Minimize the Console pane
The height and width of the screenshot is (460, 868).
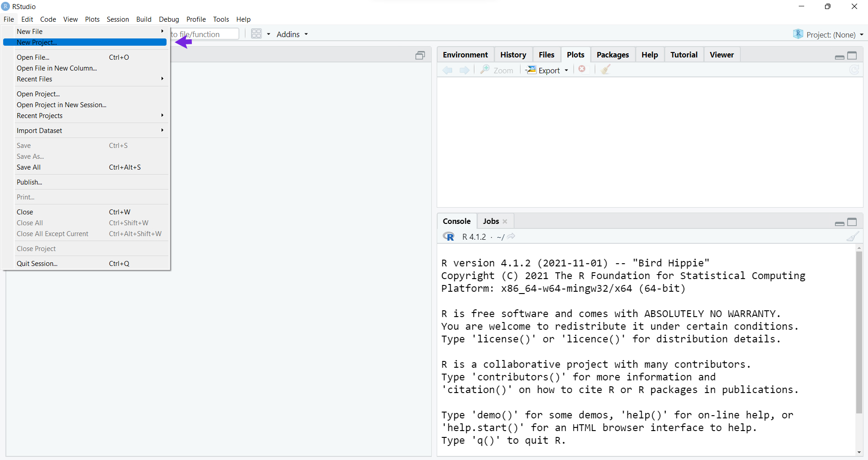coord(839,223)
